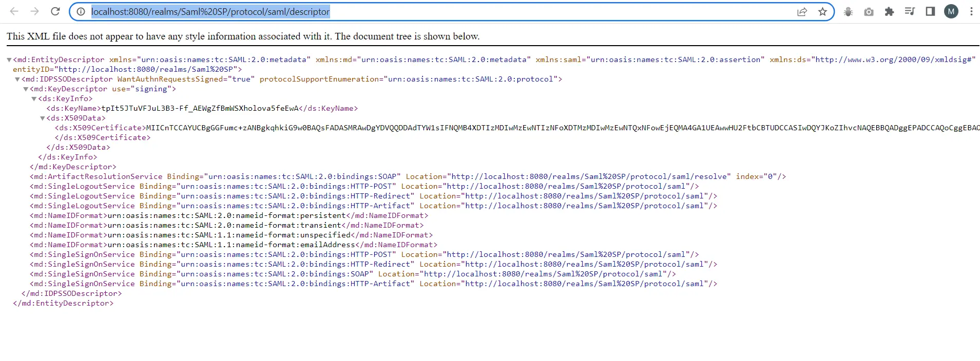The image size is (980, 361).
Task: Bookmark this page with the star
Action: click(x=822, y=12)
